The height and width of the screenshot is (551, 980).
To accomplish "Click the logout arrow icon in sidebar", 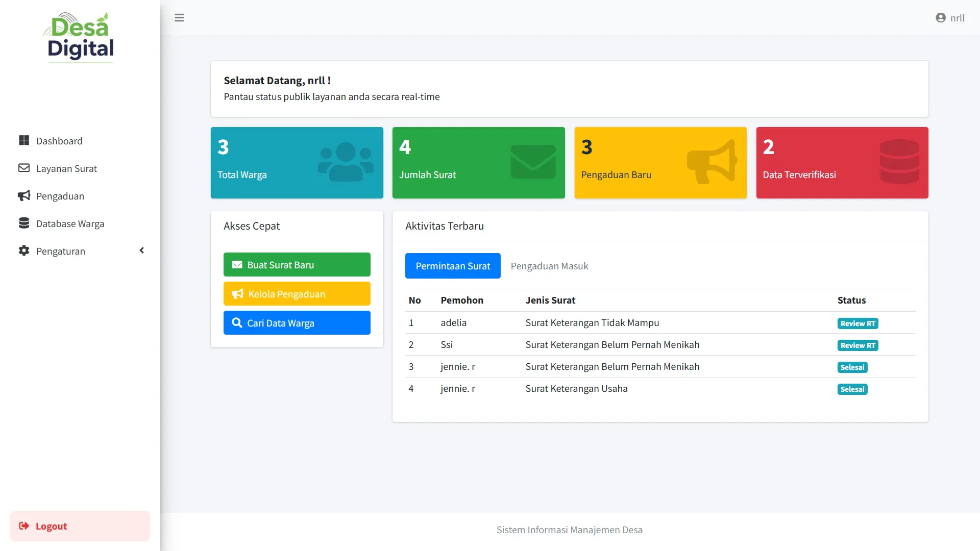I will pyautogui.click(x=23, y=525).
